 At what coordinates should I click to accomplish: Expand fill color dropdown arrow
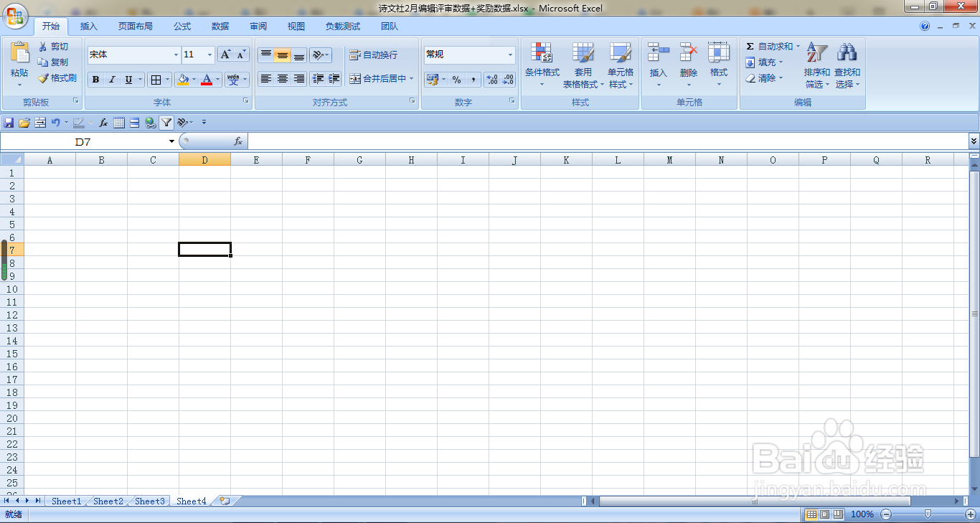coord(194,80)
